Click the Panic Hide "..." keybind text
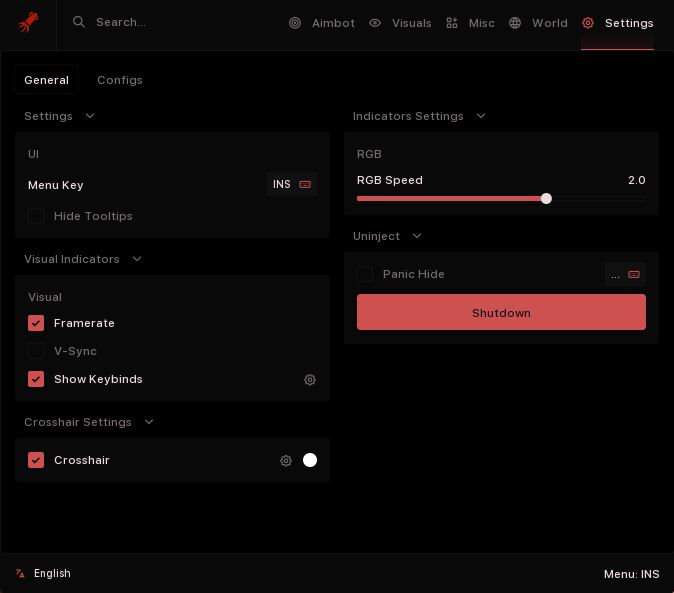The height and width of the screenshot is (593, 674). (616, 275)
